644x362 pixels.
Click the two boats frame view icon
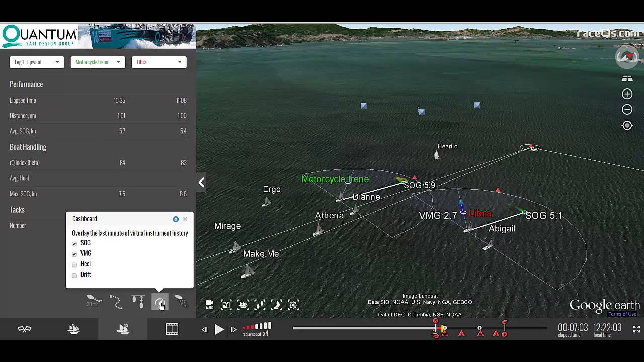(260, 305)
